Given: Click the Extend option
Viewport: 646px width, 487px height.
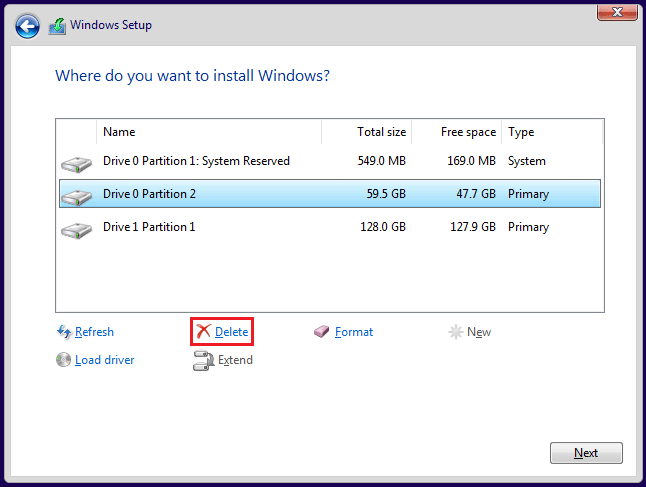Looking at the screenshot, I should point(235,360).
